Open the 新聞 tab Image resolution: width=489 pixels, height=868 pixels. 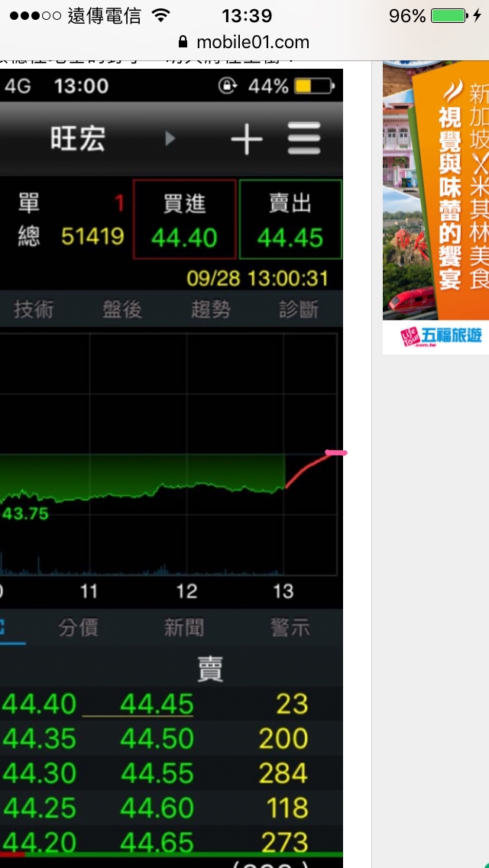coord(184,628)
